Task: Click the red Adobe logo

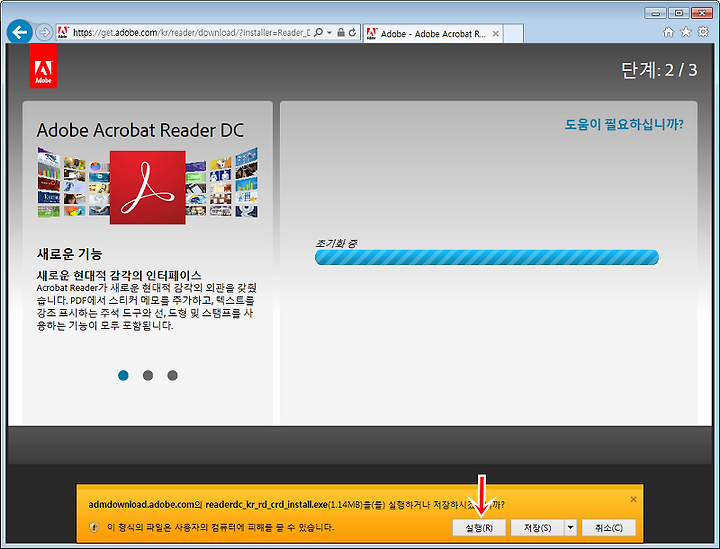Action: [43, 66]
